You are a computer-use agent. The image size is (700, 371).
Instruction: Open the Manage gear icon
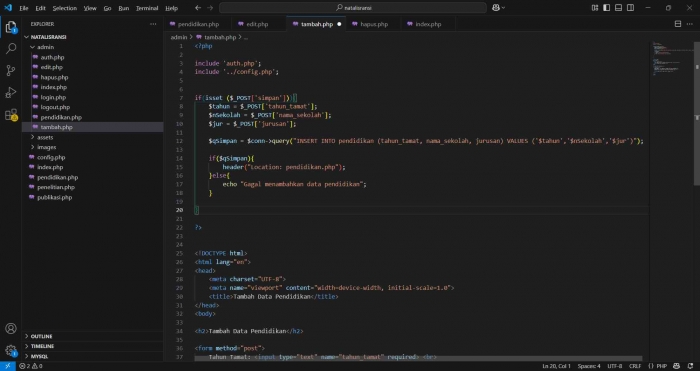(x=11, y=350)
